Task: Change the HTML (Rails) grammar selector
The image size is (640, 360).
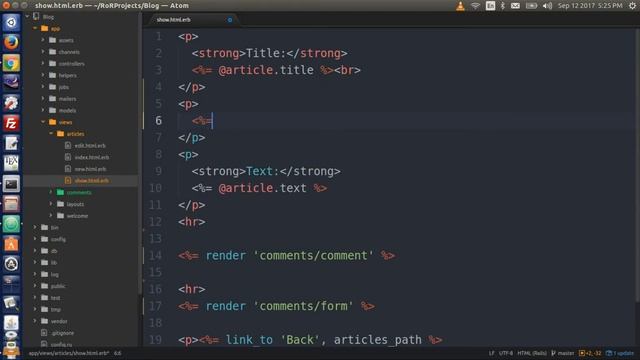Action: coord(532,353)
